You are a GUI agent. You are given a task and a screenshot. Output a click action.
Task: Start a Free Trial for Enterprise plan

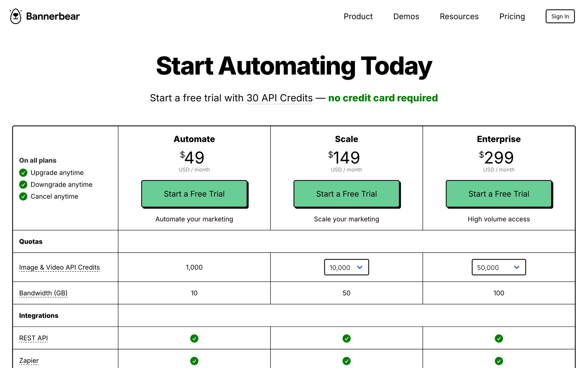[499, 194]
